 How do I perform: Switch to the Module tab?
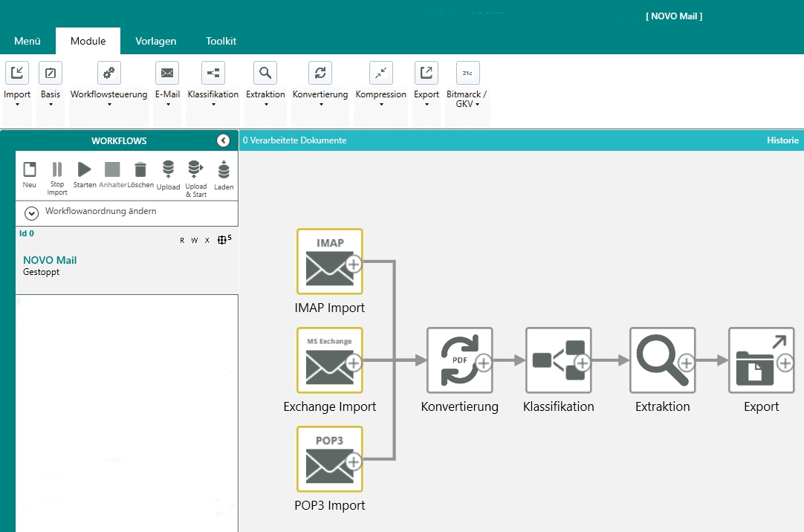click(88, 41)
